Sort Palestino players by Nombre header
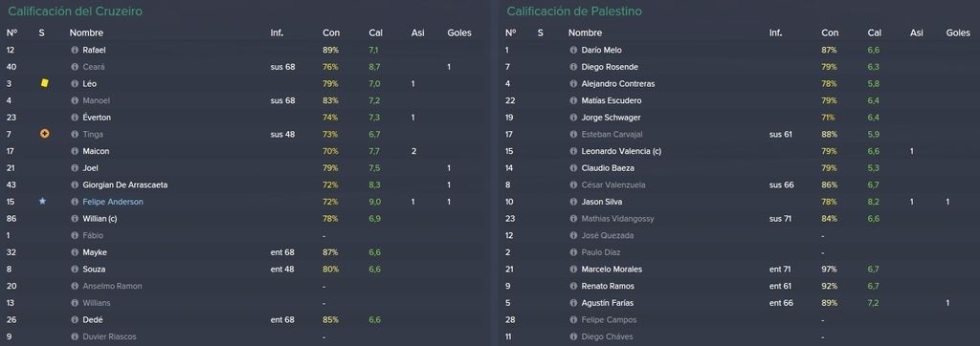 coord(585,32)
